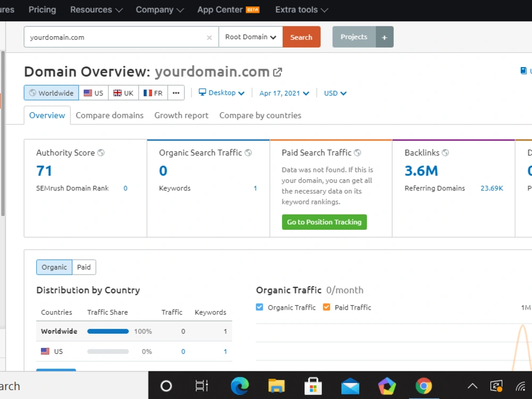Open the Desktop device dropdown
Viewport: 532px width, 399px height.
(221, 93)
